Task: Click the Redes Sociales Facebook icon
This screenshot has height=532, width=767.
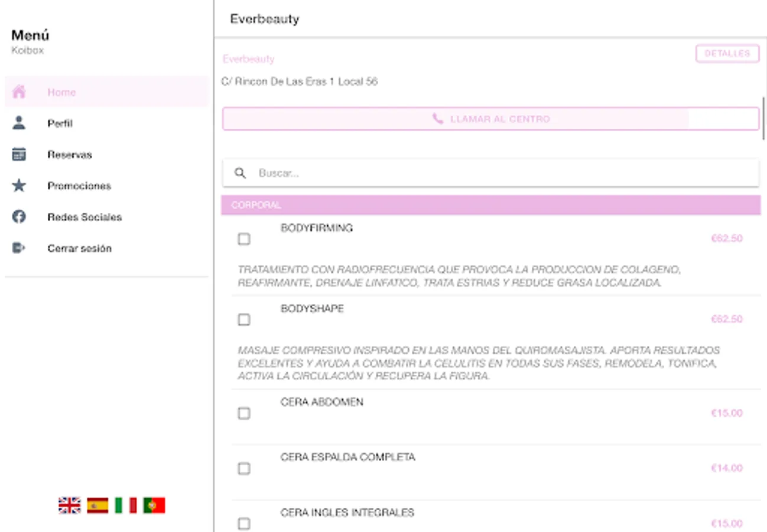Action: click(19, 217)
